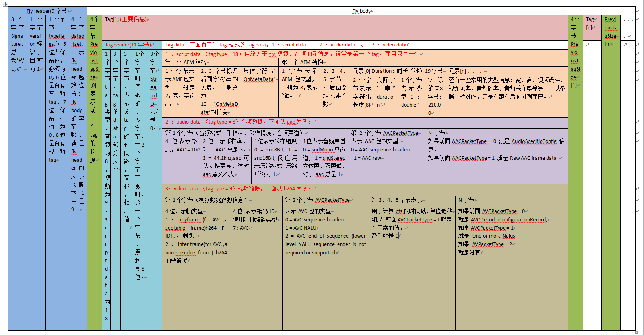644x335 pixels.
Task: Click the 'typeflags' text in the header column
Action: point(57,40)
